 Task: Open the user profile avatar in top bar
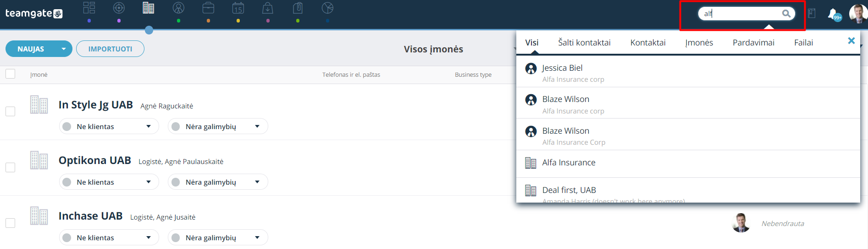point(858,13)
